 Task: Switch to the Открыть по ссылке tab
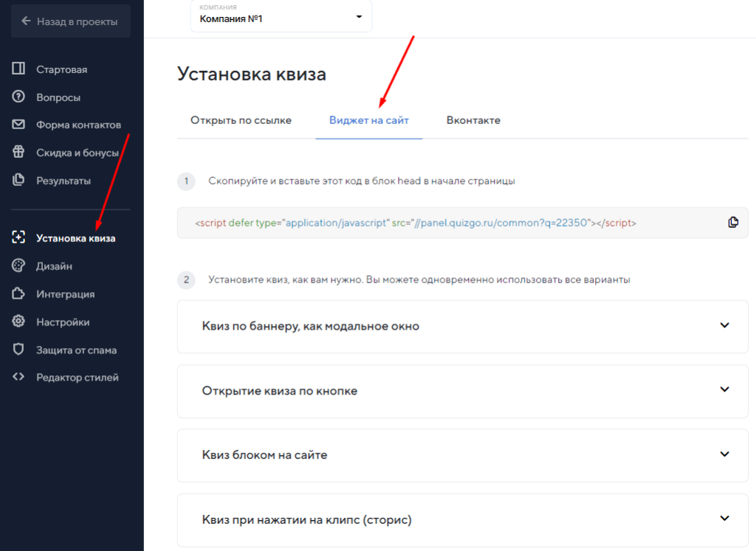pos(241,120)
